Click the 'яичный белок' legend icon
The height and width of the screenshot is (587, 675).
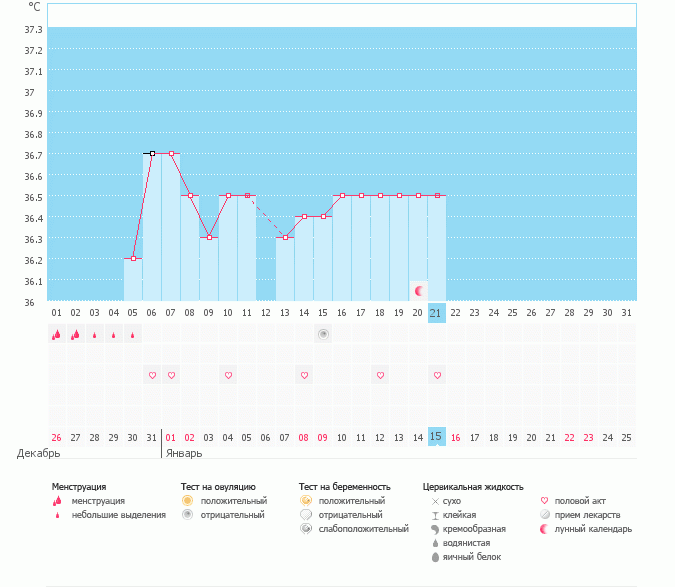(435, 557)
